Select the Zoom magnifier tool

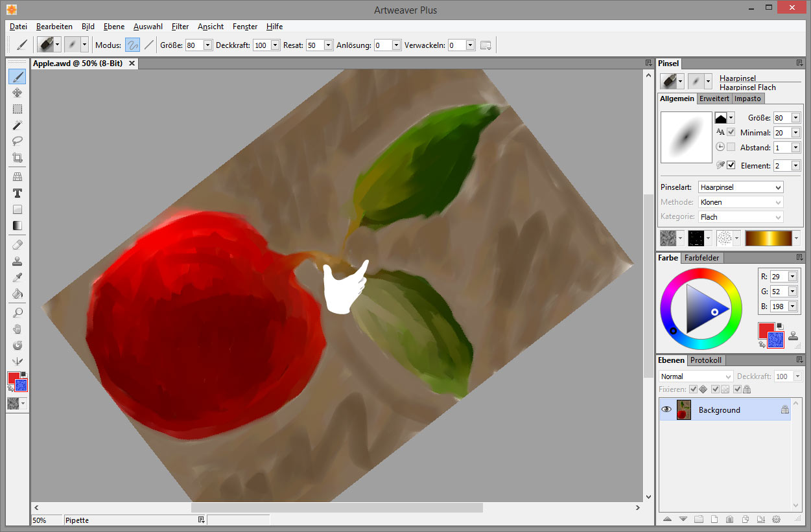(18, 313)
